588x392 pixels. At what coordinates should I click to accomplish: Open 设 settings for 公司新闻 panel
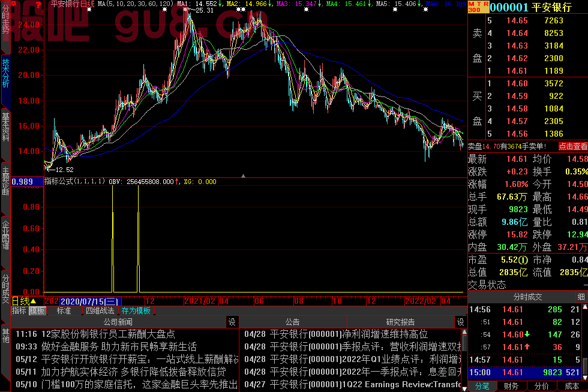(232, 322)
